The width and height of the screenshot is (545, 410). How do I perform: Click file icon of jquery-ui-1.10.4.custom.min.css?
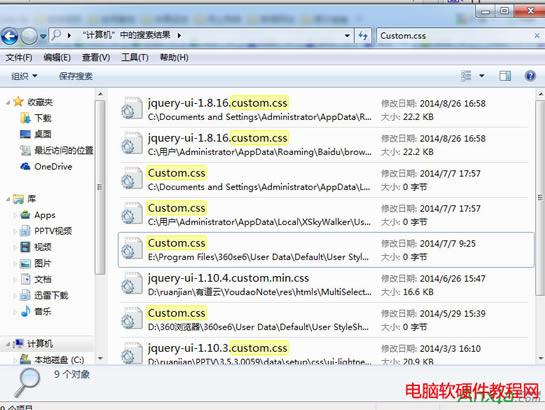[132, 283]
